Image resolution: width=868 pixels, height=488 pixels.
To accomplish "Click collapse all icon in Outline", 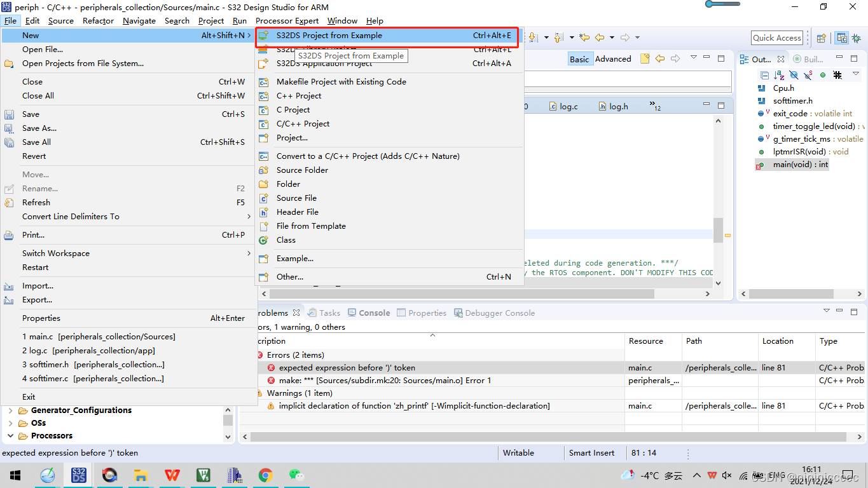I will coord(764,75).
